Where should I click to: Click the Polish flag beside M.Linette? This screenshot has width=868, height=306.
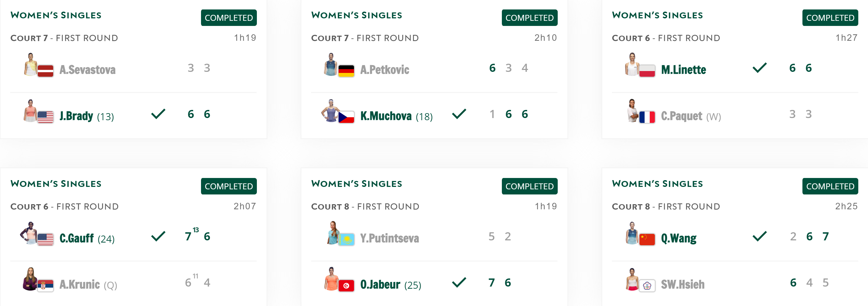tap(647, 71)
